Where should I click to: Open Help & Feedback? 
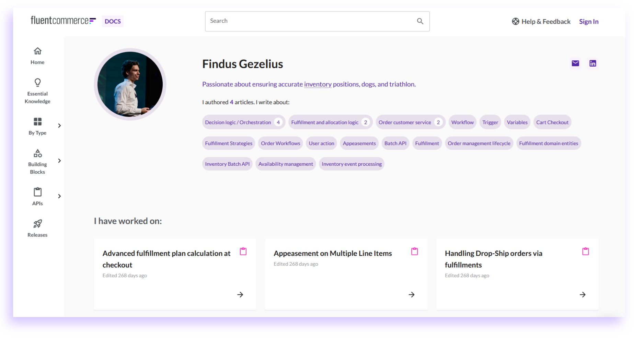[541, 22]
